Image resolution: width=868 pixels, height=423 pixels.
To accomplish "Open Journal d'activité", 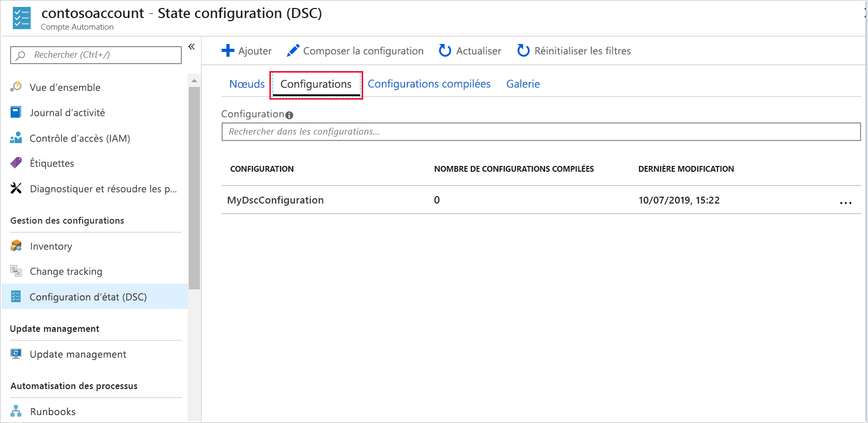I will (x=67, y=113).
